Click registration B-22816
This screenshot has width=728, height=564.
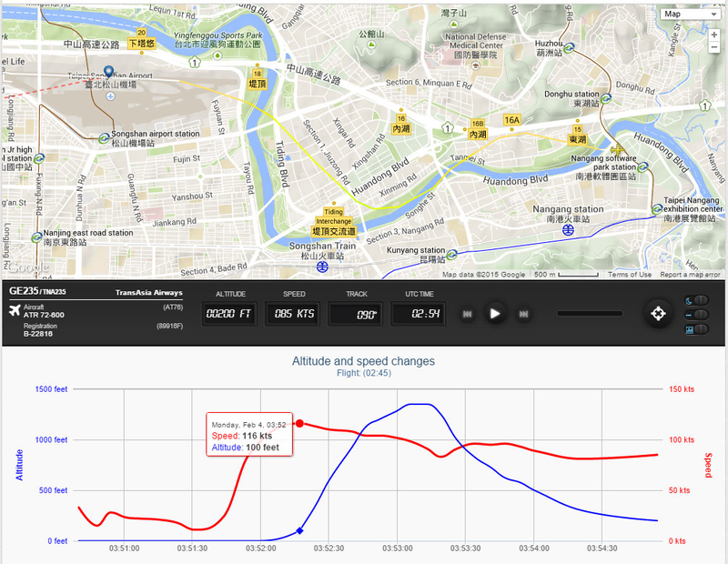(x=38, y=334)
